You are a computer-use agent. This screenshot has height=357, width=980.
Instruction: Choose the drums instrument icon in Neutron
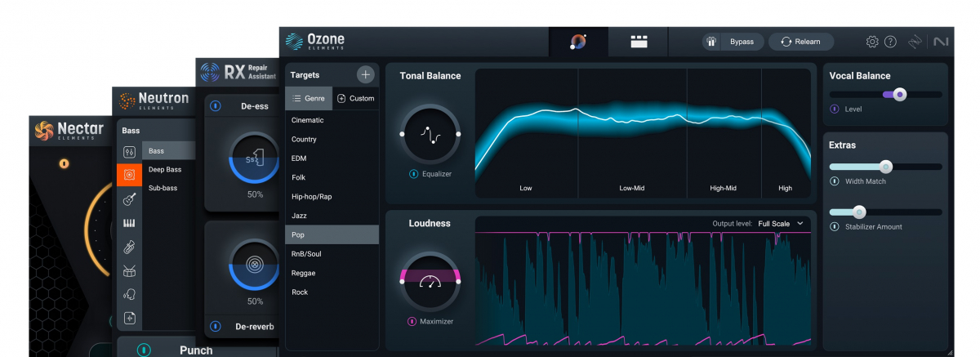pos(129,271)
